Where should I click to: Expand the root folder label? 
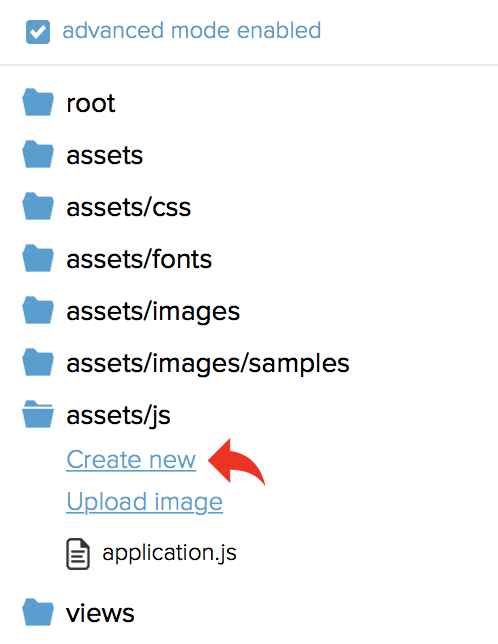90,103
